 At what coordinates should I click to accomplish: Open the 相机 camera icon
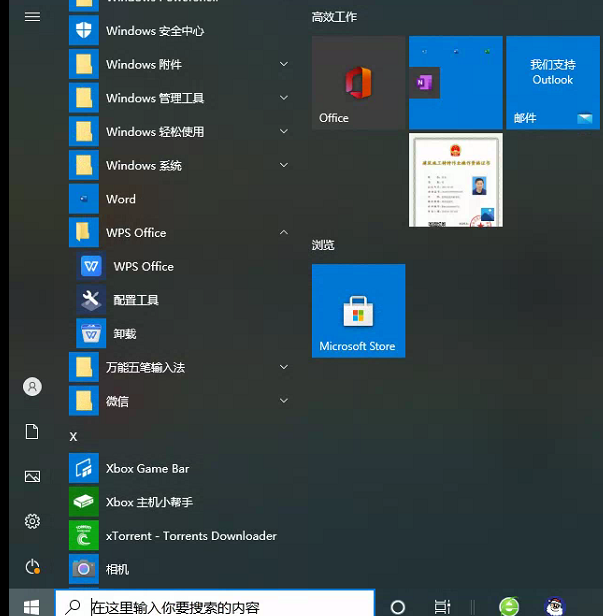(x=84, y=569)
